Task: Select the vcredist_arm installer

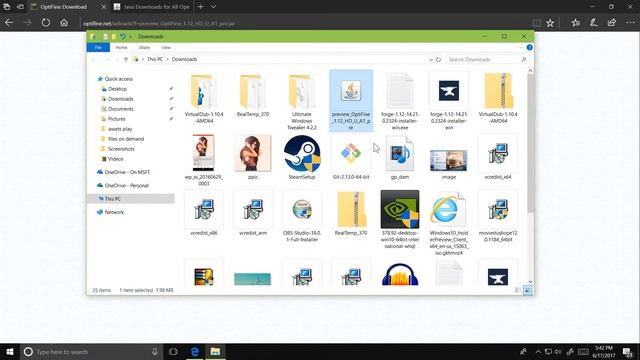Action: 253,213
